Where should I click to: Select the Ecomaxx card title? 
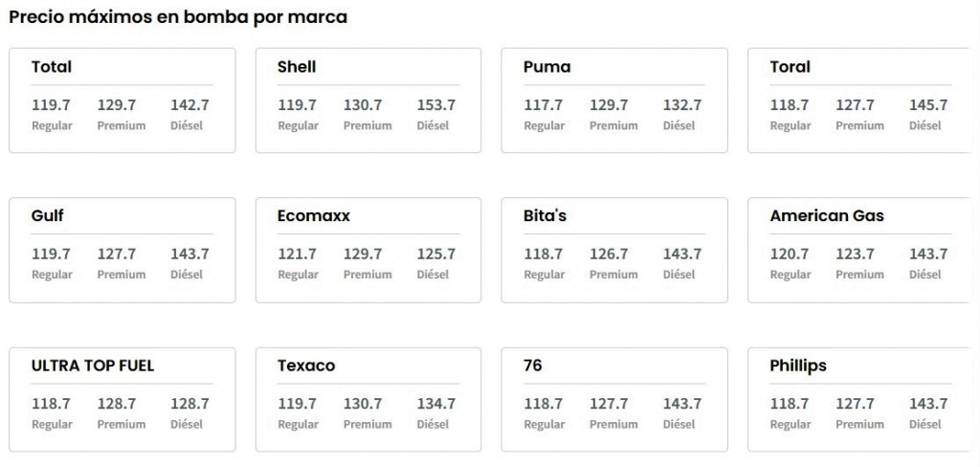point(314,216)
